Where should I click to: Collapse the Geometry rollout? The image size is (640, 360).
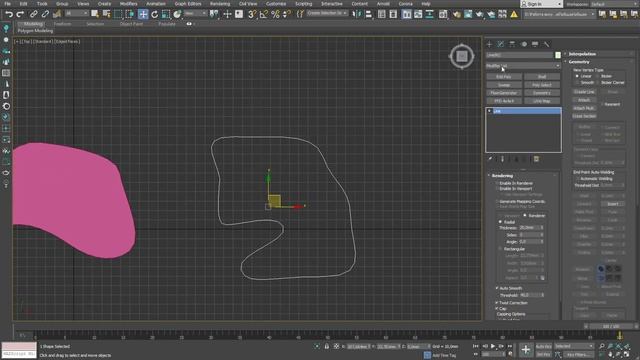(x=579, y=62)
